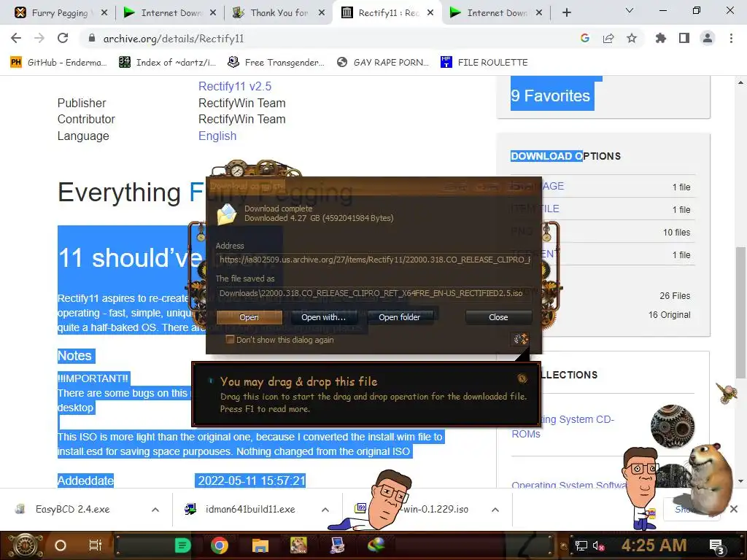Image resolution: width=747 pixels, height=560 pixels.
Task: Select the '16 Original' text
Action: [x=669, y=315]
